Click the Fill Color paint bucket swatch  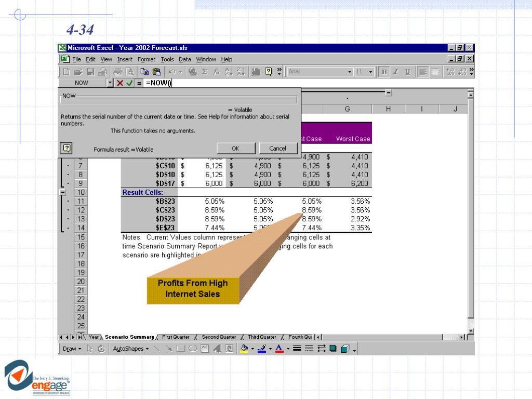point(244,349)
